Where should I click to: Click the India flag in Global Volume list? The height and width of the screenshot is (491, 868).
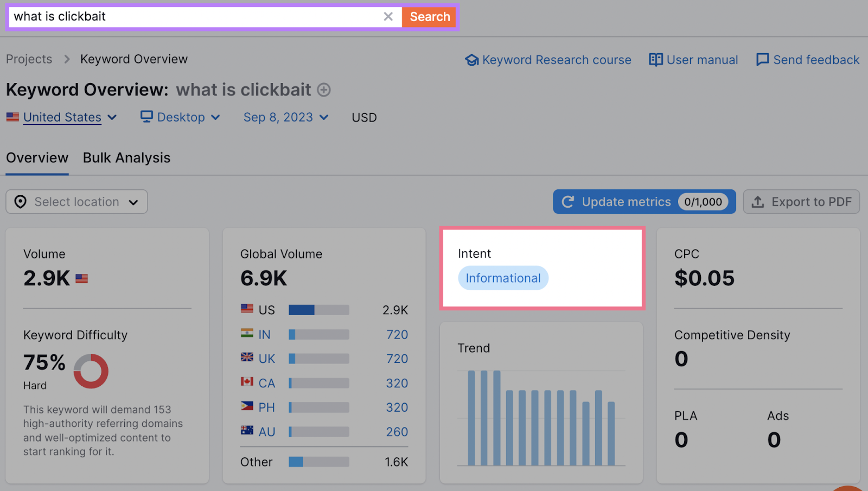coord(246,334)
